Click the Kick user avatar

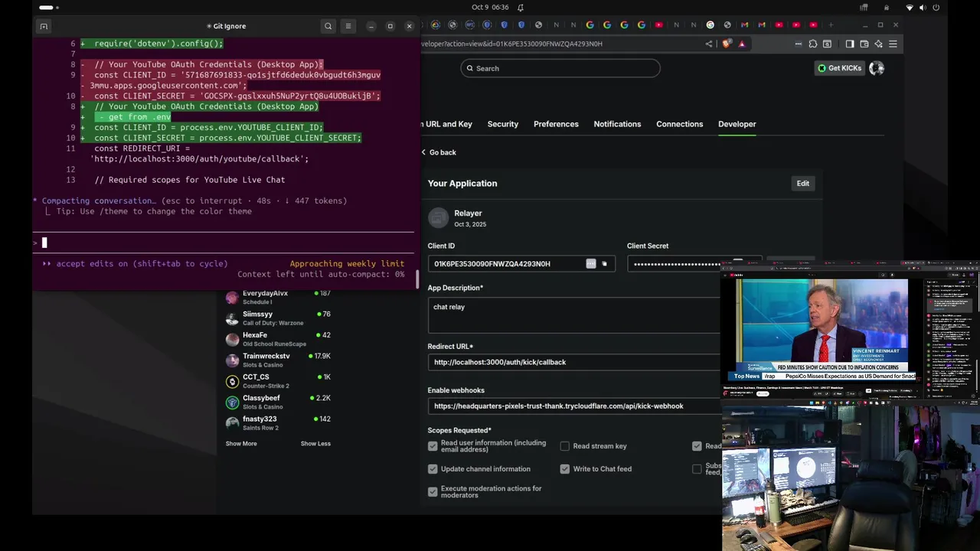tap(877, 68)
